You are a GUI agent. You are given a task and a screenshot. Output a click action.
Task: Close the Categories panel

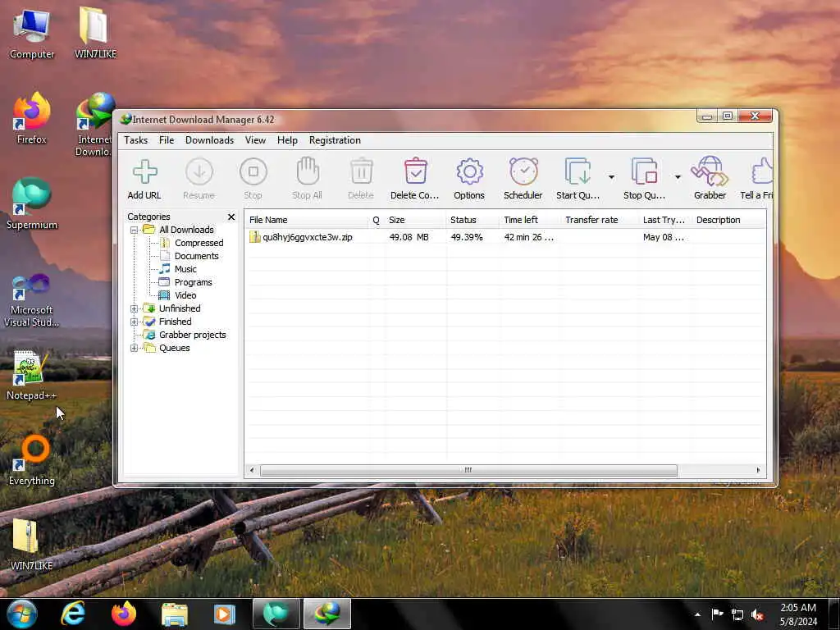coord(231,217)
